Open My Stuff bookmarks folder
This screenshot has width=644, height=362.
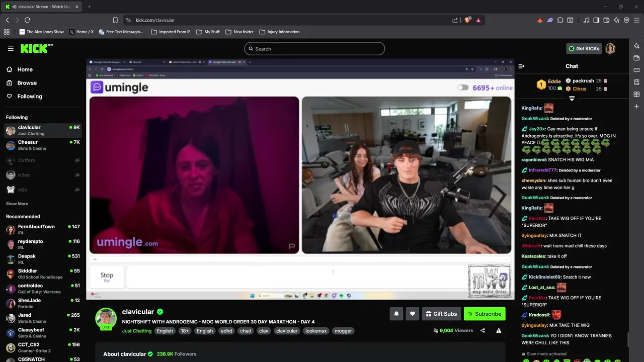208,32
